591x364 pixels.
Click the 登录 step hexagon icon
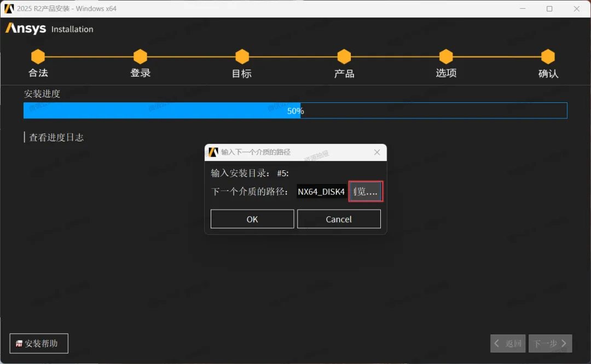coord(140,56)
